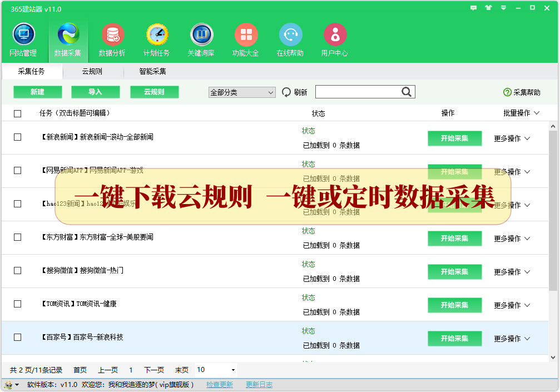Open the 在线帮助 headset icon

(x=290, y=34)
